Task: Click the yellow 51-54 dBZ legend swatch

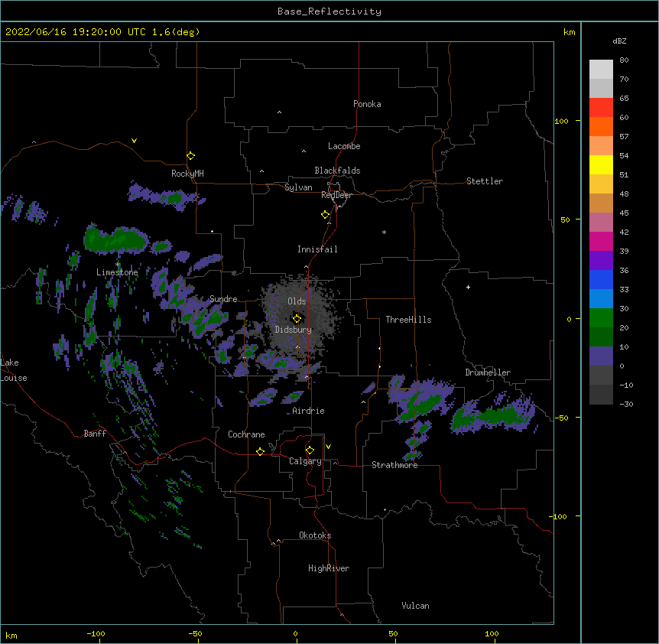Action: (601, 164)
